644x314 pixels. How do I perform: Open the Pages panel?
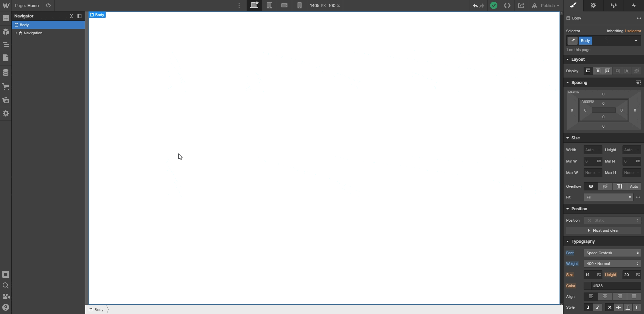(x=6, y=58)
